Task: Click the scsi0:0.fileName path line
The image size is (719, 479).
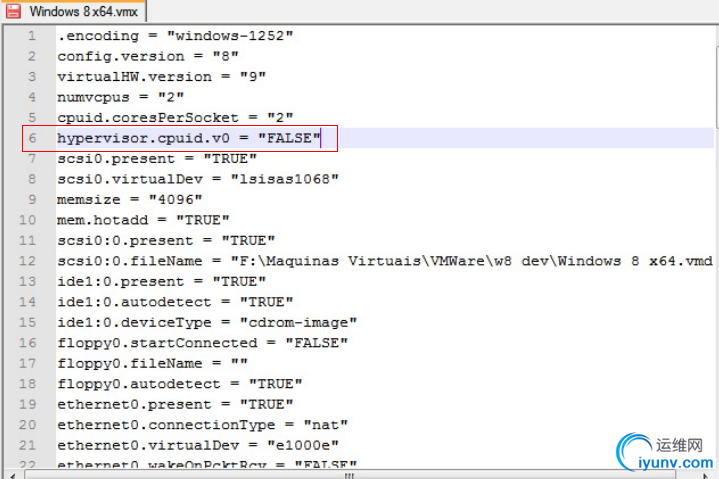Action: pyautogui.click(x=385, y=261)
